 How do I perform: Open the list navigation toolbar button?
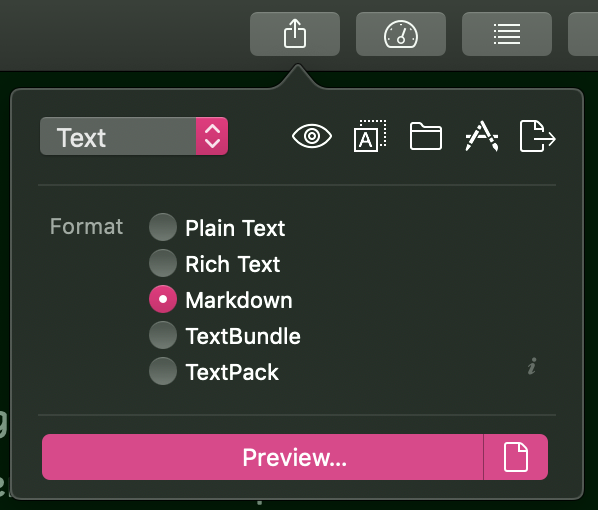point(507,34)
